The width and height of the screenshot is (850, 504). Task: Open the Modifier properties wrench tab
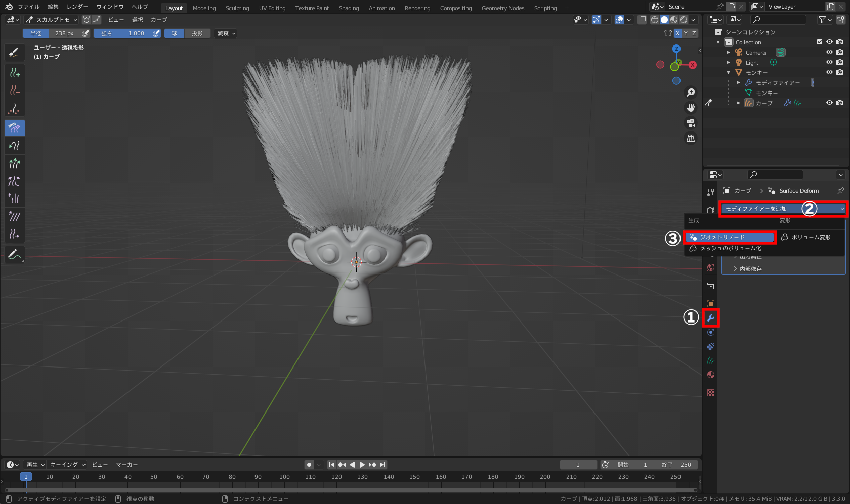(x=711, y=318)
